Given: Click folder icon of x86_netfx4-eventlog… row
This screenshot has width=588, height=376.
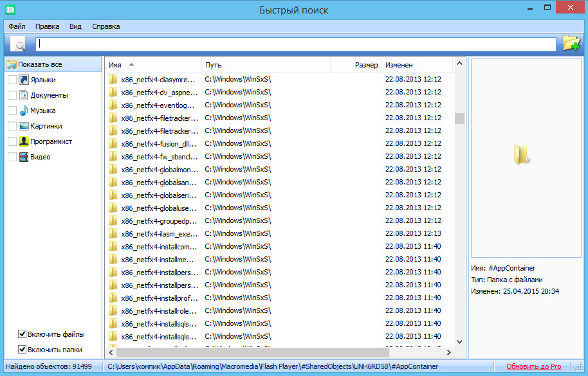Looking at the screenshot, I should click(113, 105).
